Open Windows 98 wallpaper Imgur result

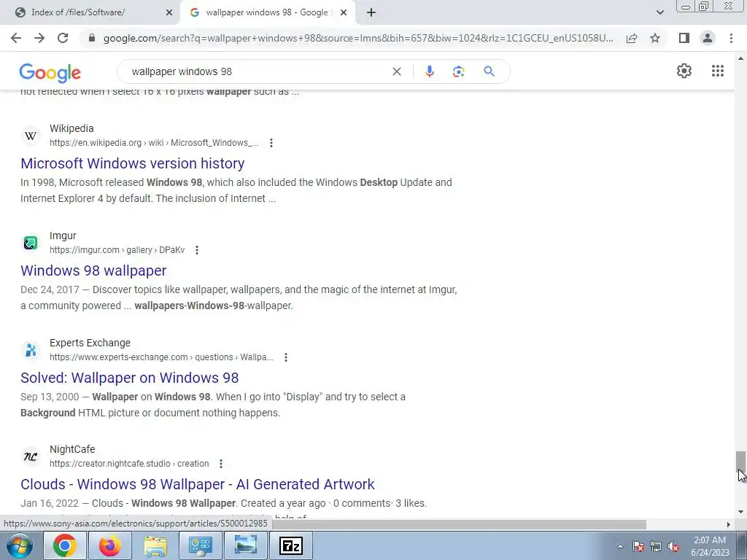(x=93, y=271)
